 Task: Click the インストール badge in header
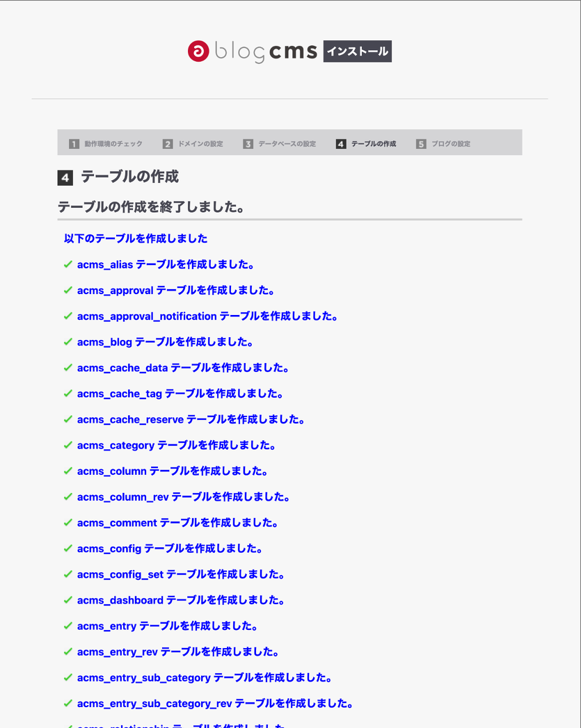(x=357, y=51)
